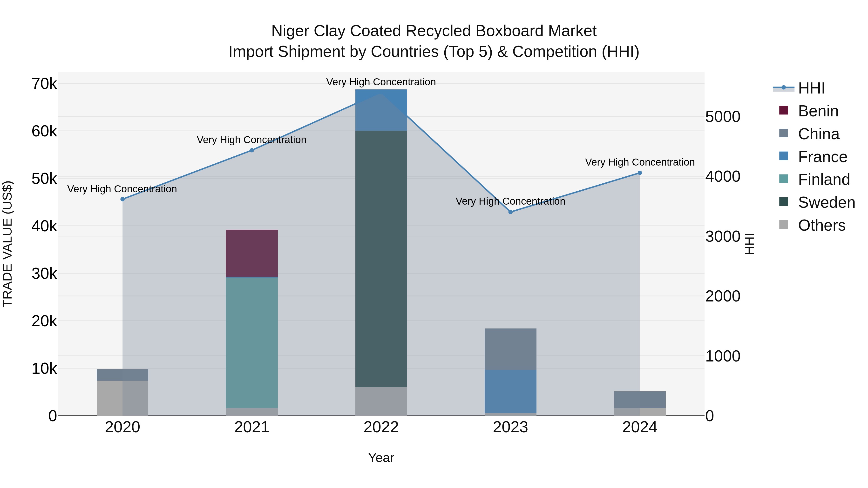Click the Import Shipment by Countries subtitle
868x488 pixels.
[434, 52]
